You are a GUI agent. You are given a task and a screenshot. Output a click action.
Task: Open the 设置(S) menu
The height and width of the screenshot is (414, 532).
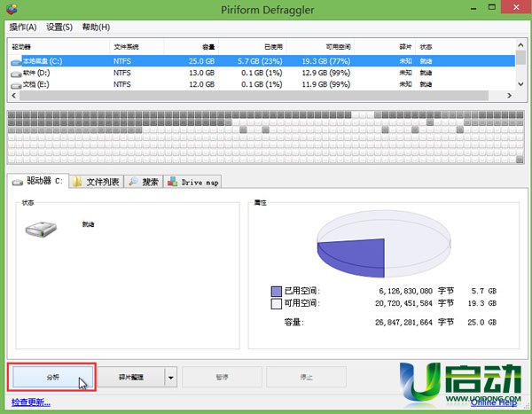point(59,27)
